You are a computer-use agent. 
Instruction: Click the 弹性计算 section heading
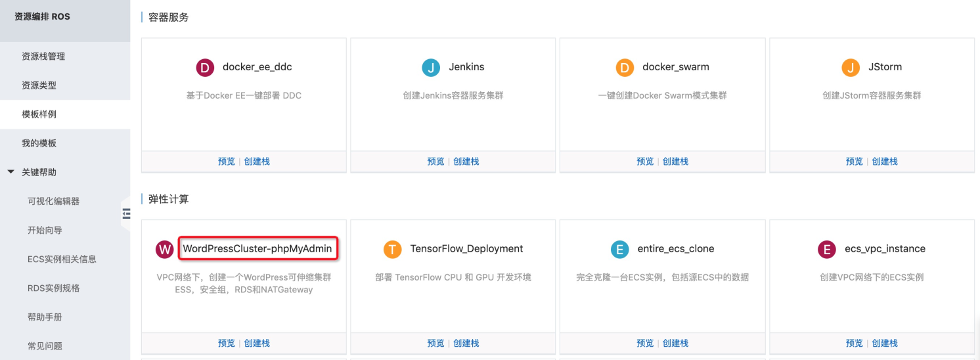point(169,199)
